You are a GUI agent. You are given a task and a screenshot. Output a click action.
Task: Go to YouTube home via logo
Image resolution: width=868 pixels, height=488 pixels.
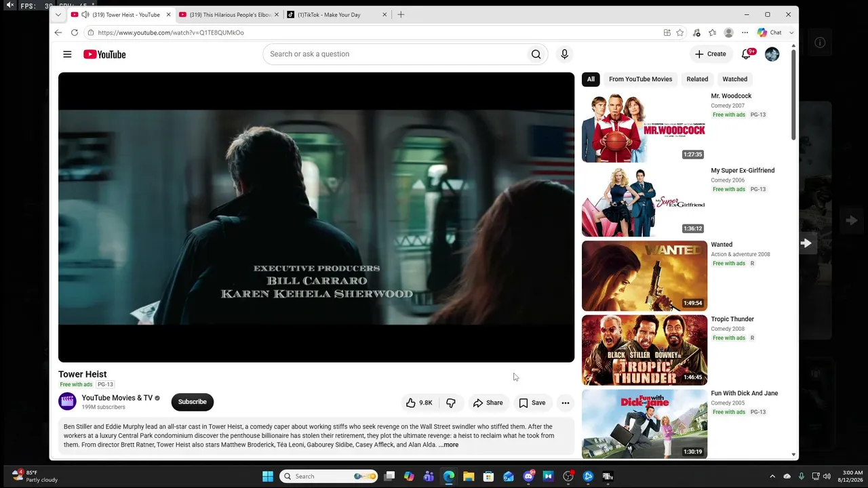click(x=104, y=54)
